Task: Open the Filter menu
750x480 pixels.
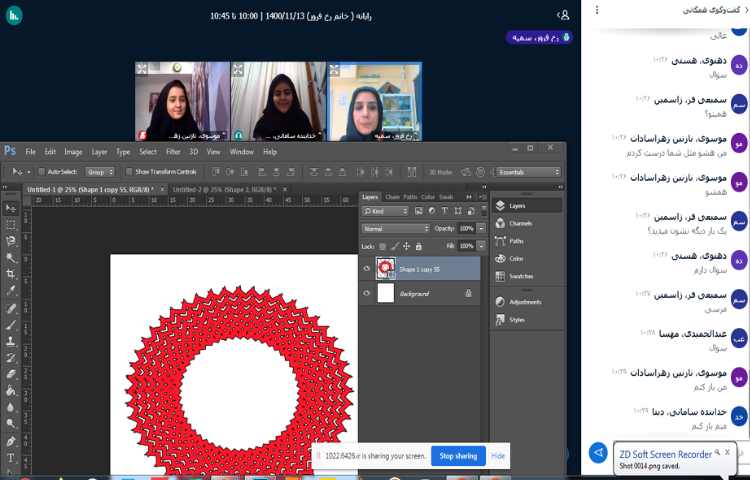Action: tap(173, 152)
